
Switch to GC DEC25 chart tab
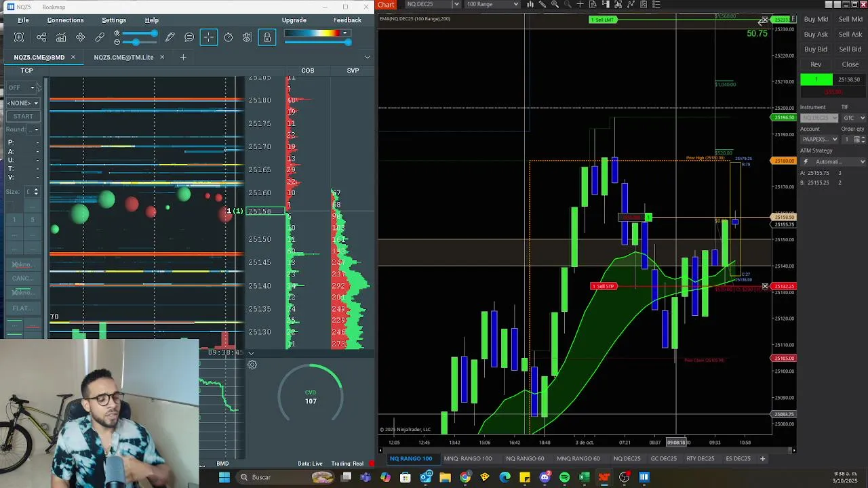(663, 459)
